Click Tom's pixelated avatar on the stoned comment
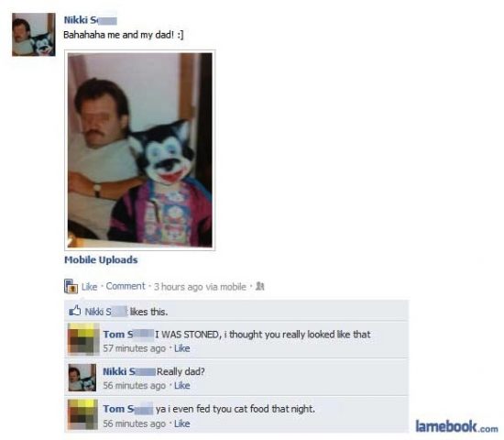This screenshot has width=504, height=440. tap(83, 339)
